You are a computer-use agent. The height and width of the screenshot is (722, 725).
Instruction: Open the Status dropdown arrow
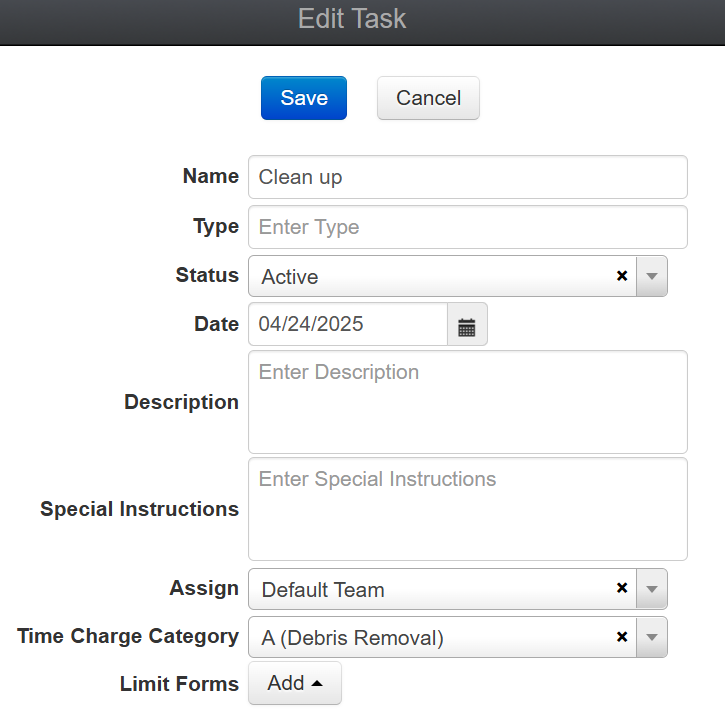[x=652, y=276]
